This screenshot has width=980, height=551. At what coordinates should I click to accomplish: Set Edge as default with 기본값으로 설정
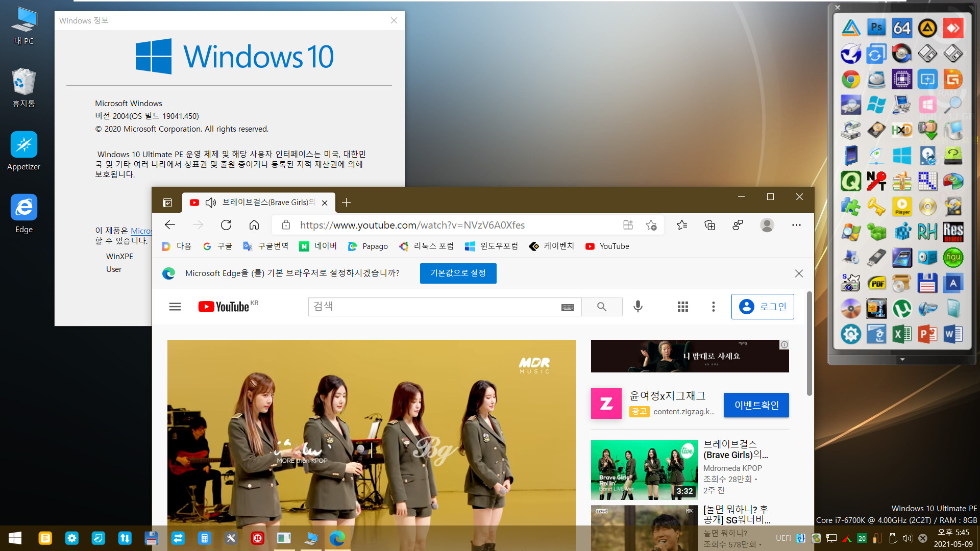pos(458,273)
